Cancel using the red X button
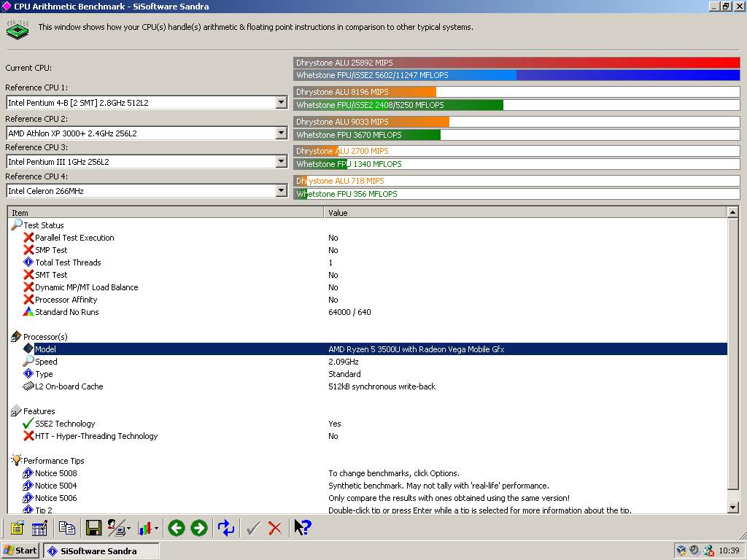Viewport: 747px width, 560px height. (275, 527)
